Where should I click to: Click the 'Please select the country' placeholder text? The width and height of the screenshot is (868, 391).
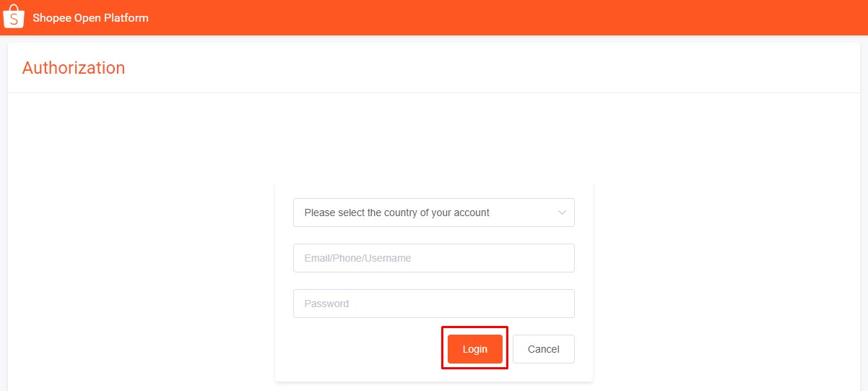396,212
